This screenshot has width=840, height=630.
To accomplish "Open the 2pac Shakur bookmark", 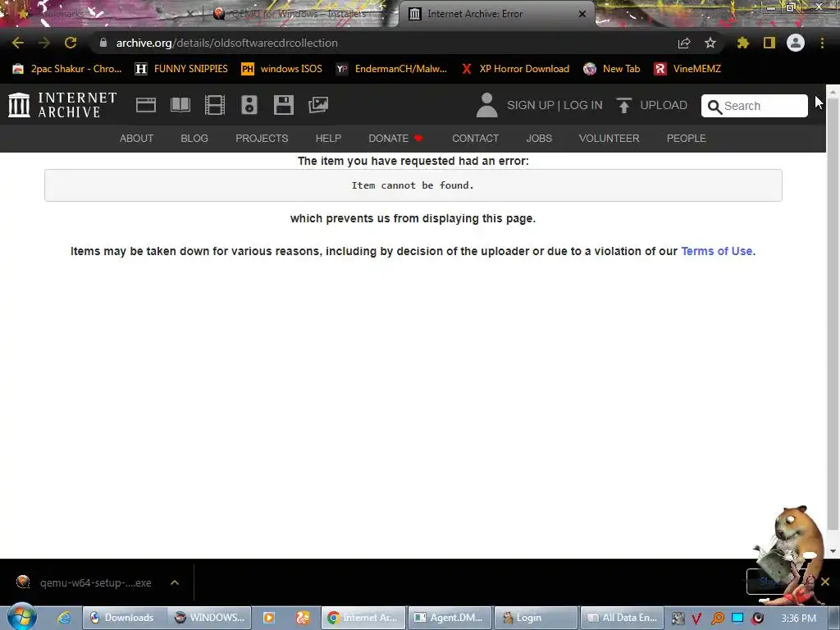I will pos(67,69).
